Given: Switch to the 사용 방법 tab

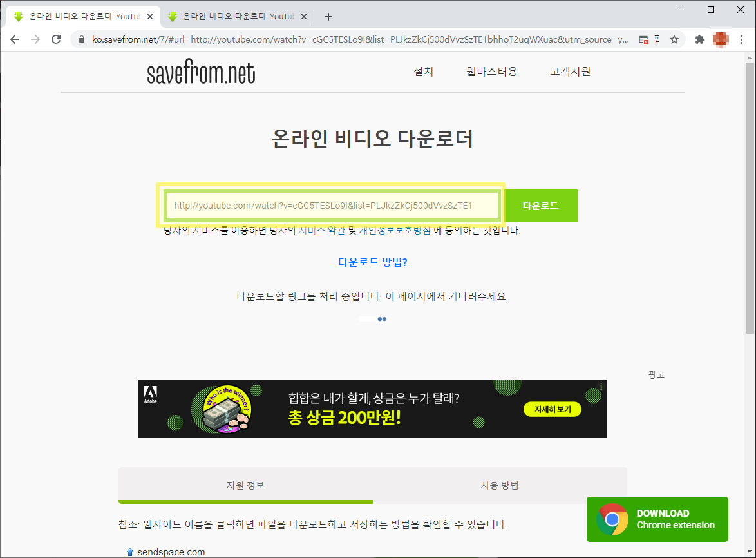Looking at the screenshot, I should 500,485.
